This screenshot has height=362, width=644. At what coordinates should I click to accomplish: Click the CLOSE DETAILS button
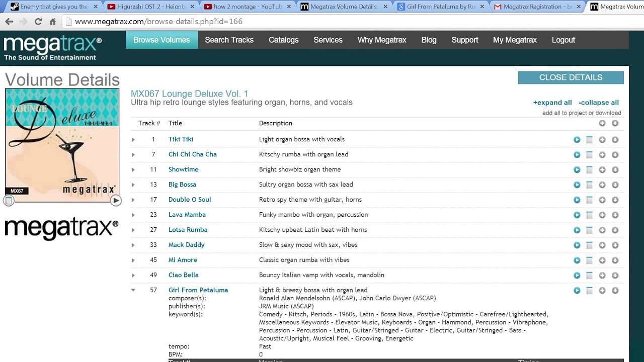click(x=571, y=77)
